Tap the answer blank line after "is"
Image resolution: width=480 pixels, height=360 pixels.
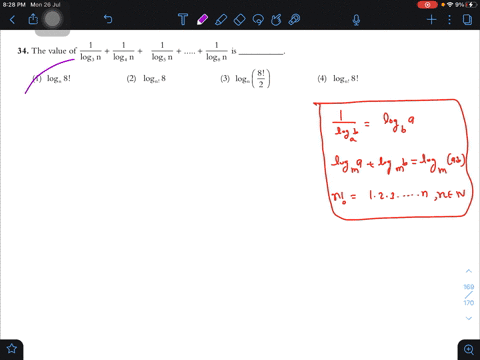pos(261,53)
